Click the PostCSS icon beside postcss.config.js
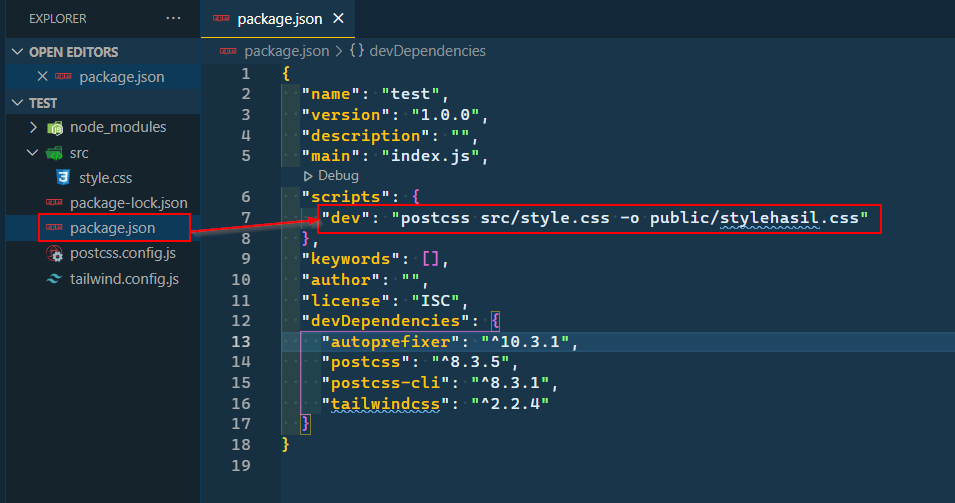The height and width of the screenshot is (503, 955). pyautogui.click(x=54, y=254)
